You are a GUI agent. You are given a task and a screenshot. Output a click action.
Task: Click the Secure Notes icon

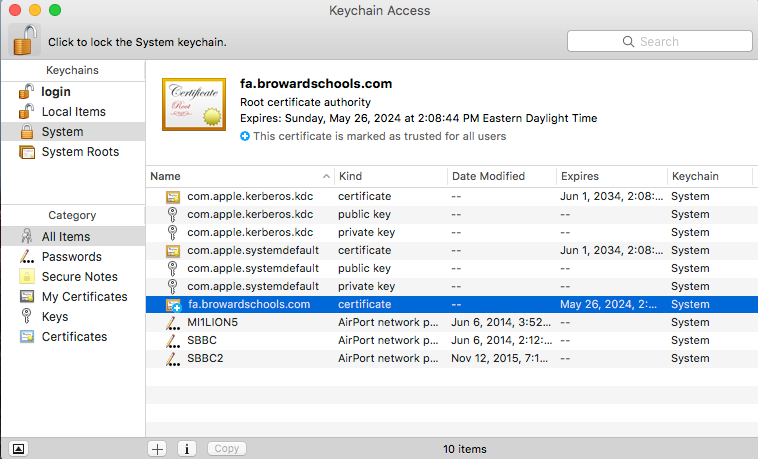(x=27, y=276)
